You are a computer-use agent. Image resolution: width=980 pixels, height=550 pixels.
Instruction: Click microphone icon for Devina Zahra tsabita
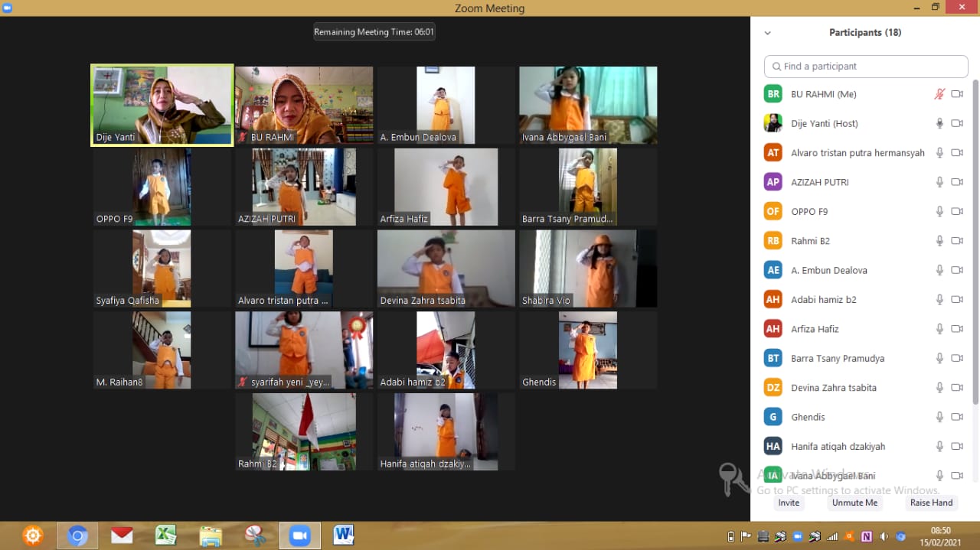pyautogui.click(x=939, y=388)
